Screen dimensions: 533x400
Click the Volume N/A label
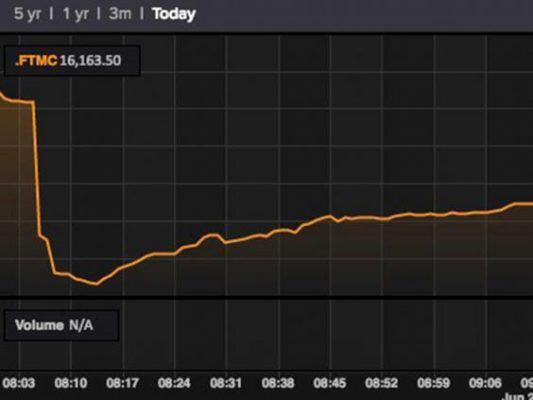(54, 325)
